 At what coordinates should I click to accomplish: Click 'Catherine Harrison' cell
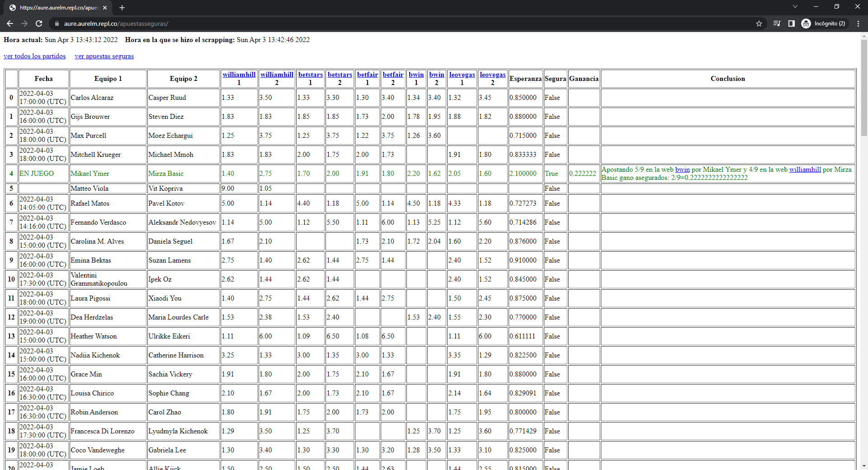(184, 355)
